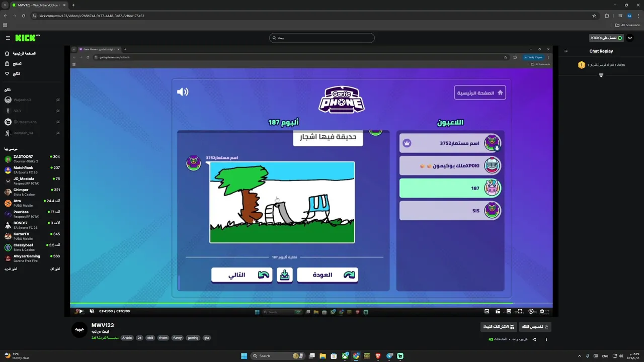Open the Browse section in the sidebar
Image resolution: width=644 pixels, height=362 pixels.
pyautogui.click(x=14, y=63)
